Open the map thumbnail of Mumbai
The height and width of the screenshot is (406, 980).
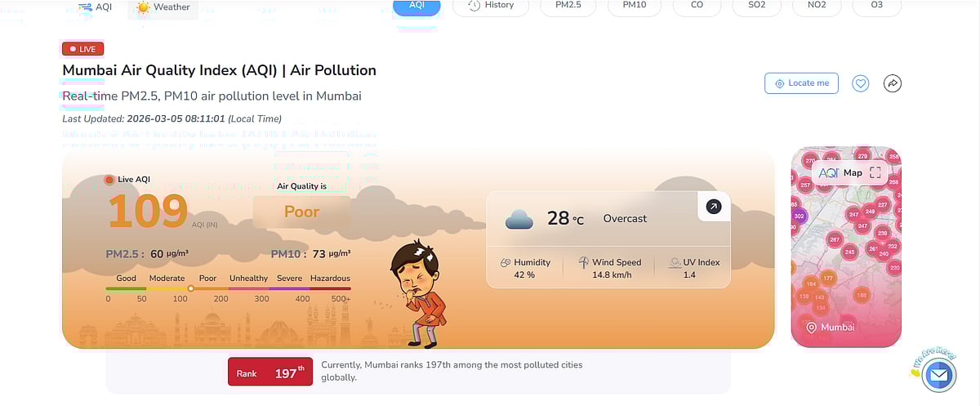tap(846, 248)
